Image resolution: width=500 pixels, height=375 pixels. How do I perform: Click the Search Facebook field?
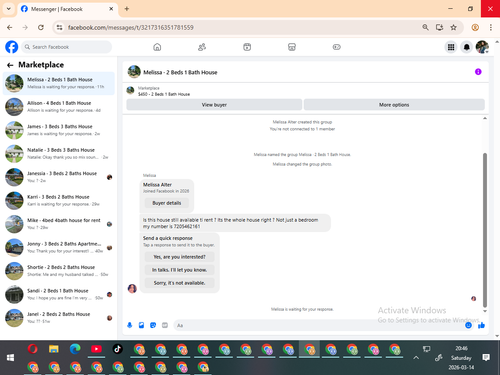pyautogui.click(x=67, y=47)
